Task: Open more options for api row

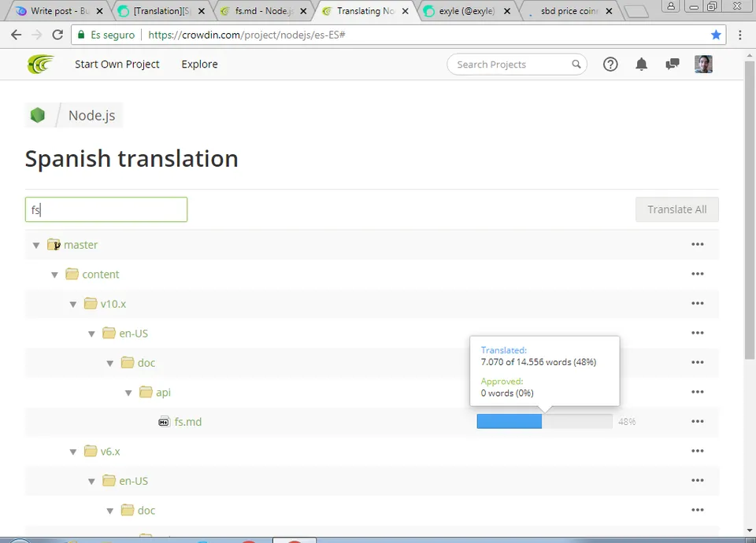Action: click(698, 392)
